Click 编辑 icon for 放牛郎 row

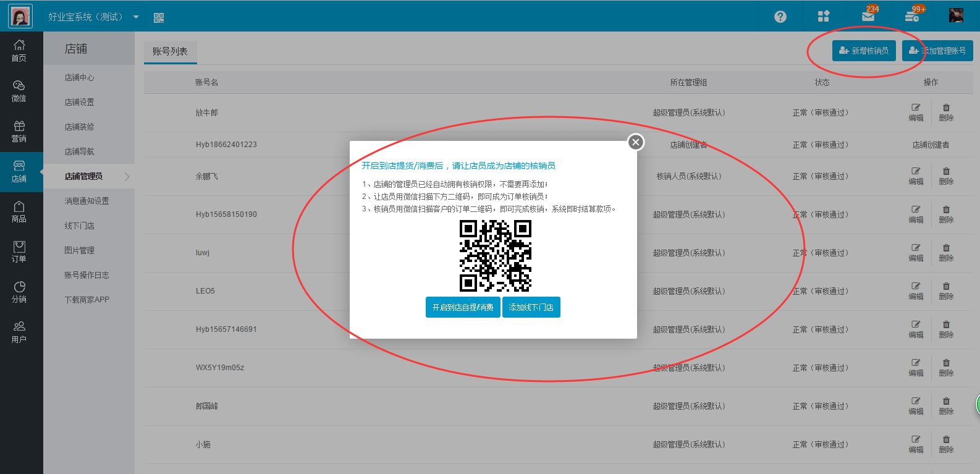coord(916,112)
